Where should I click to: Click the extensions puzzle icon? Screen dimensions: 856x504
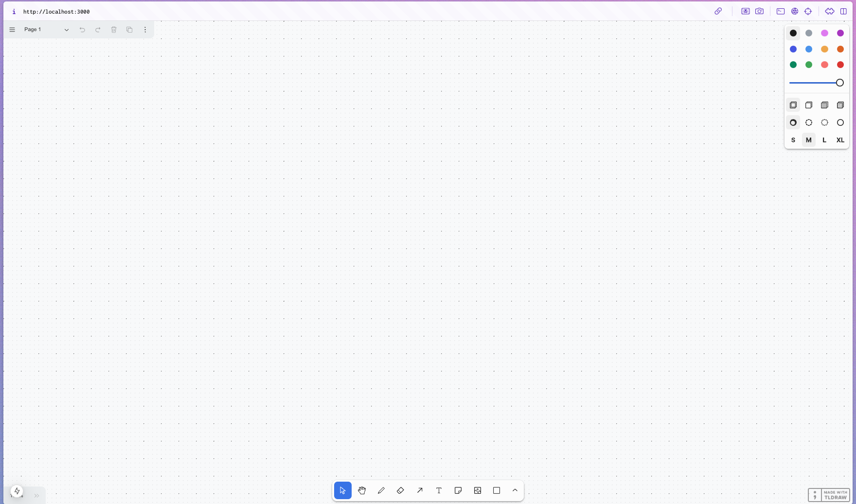[830, 11]
